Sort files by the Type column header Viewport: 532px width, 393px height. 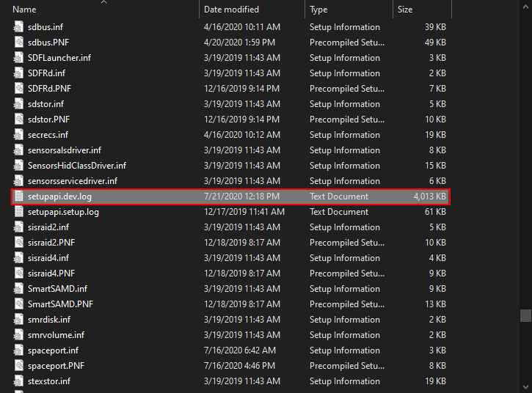point(318,10)
